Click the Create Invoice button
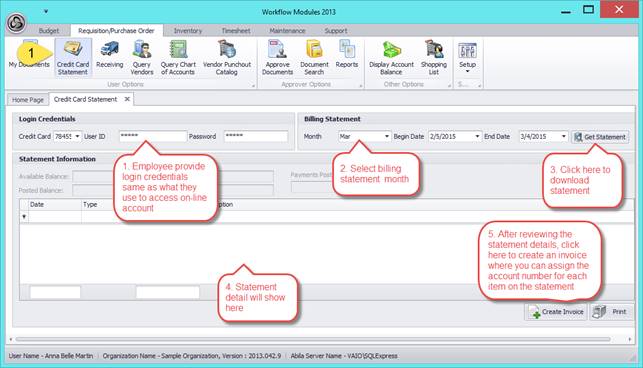 pos(556,312)
